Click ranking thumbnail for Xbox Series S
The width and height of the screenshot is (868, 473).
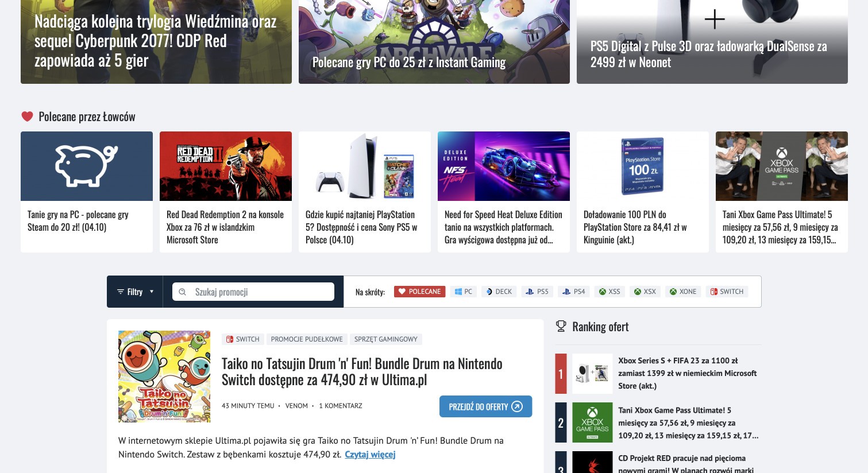coord(592,373)
